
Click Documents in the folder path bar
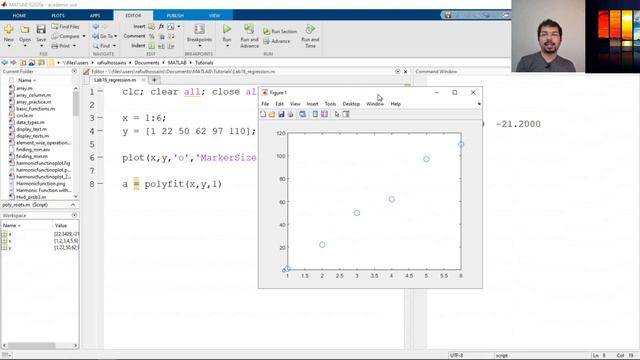point(147,63)
